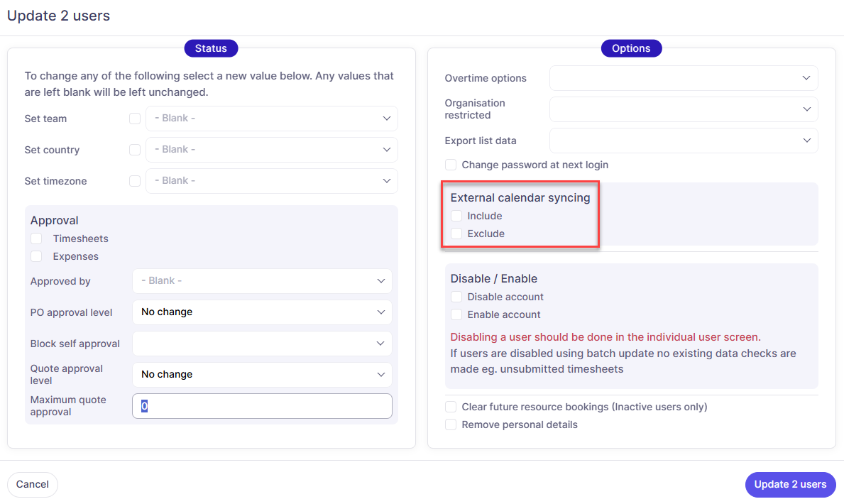The width and height of the screenshot is (844, 504).
Task: Check the Set team checkbox
Action: click(135, 119)
